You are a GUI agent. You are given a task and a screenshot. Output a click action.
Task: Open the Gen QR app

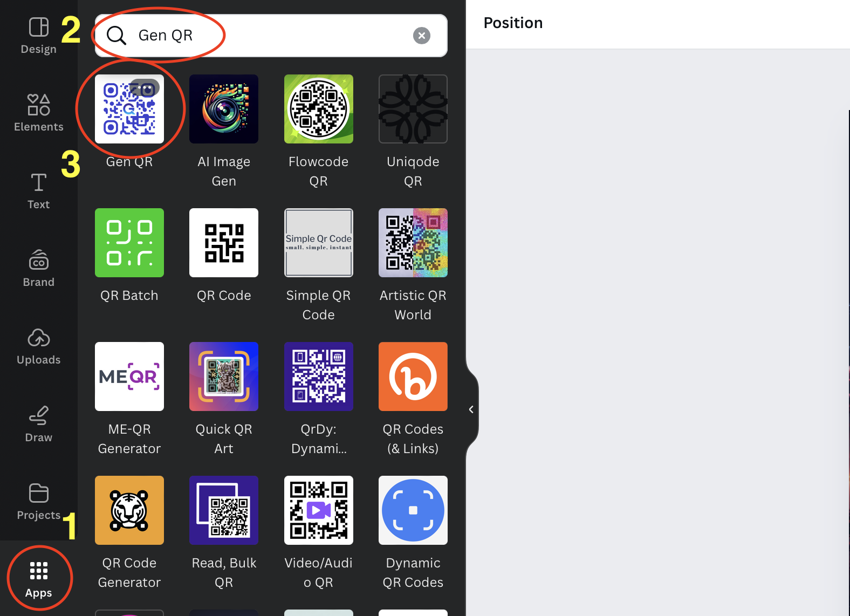coord(129,109)
